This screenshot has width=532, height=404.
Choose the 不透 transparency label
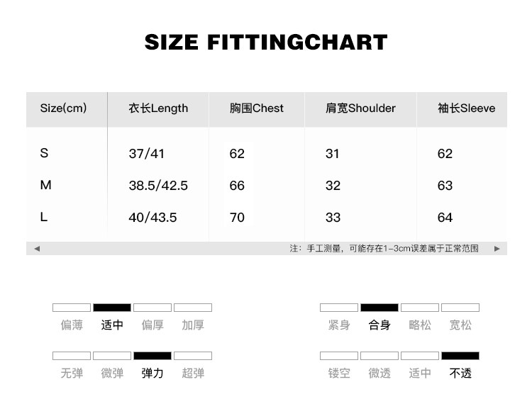point(460,373)
